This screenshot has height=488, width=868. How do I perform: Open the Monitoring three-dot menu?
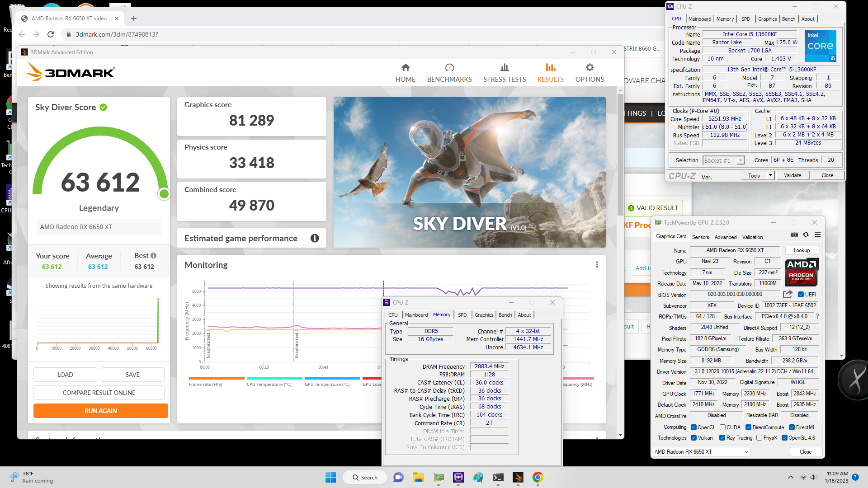[x=597, y=264]
